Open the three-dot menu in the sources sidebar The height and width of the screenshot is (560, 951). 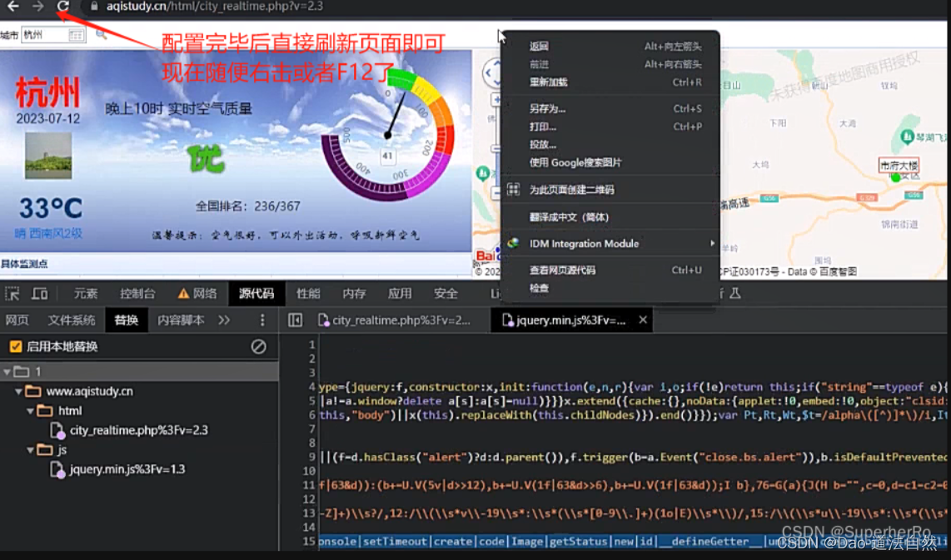[264, 320]
